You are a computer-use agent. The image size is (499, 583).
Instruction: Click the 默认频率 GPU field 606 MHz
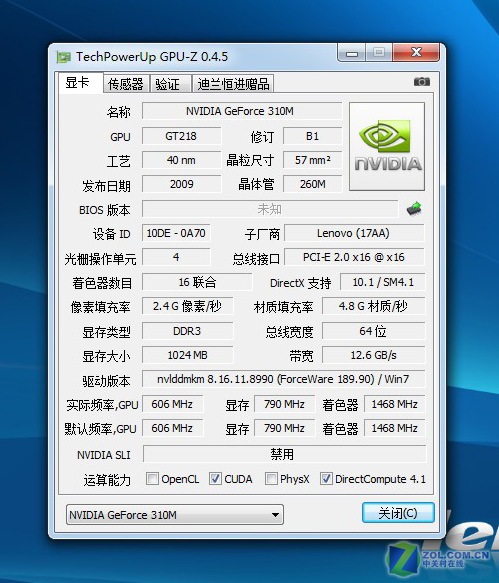173,428
